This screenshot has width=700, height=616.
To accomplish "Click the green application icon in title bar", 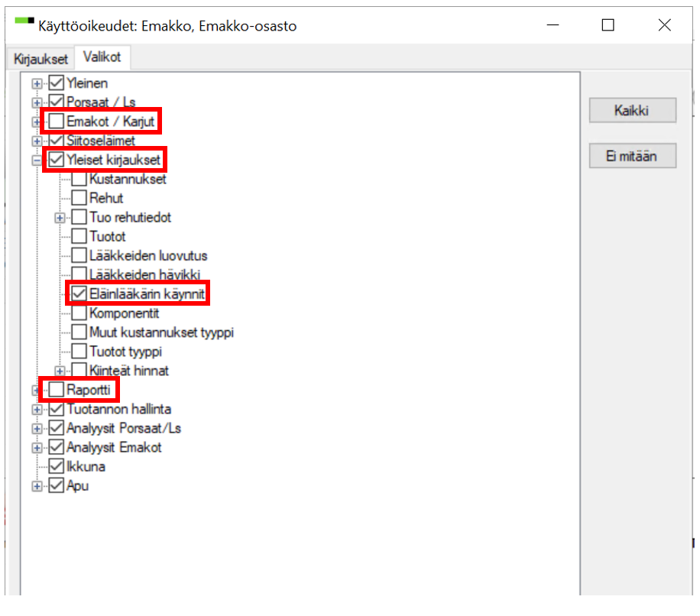I will click(x=24, y=21).
